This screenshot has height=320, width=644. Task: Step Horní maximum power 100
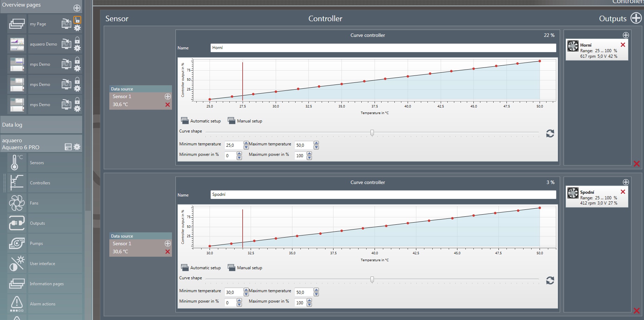(x=309, y=155)
